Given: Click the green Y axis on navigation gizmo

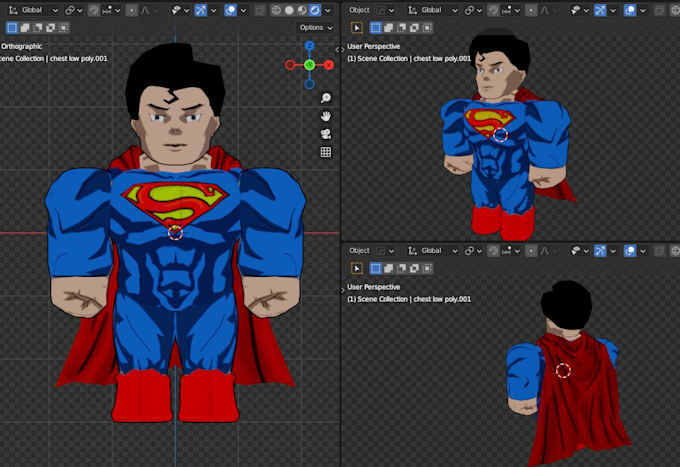Looking at the screenshot, I should [x=309, y=65].
